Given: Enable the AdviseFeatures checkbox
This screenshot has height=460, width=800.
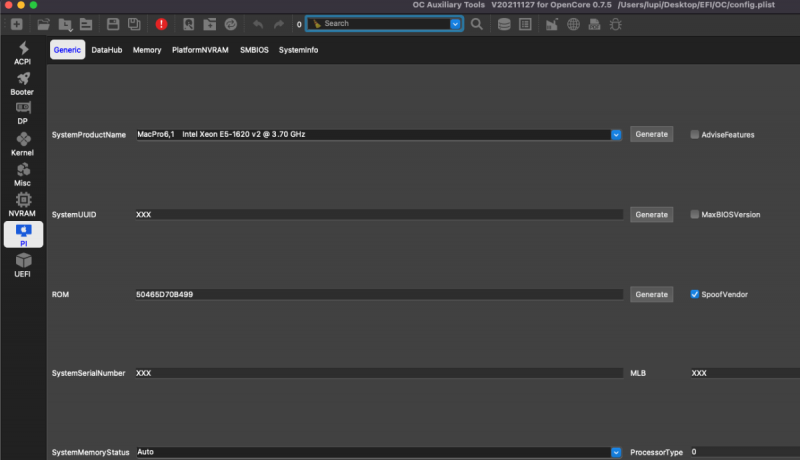Looking at the screenshot, I should [x=694, y=135].
